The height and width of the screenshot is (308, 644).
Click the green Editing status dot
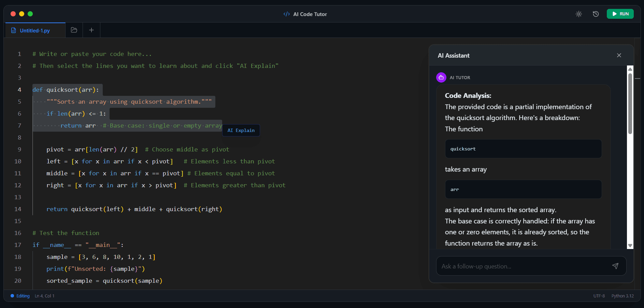11,296
